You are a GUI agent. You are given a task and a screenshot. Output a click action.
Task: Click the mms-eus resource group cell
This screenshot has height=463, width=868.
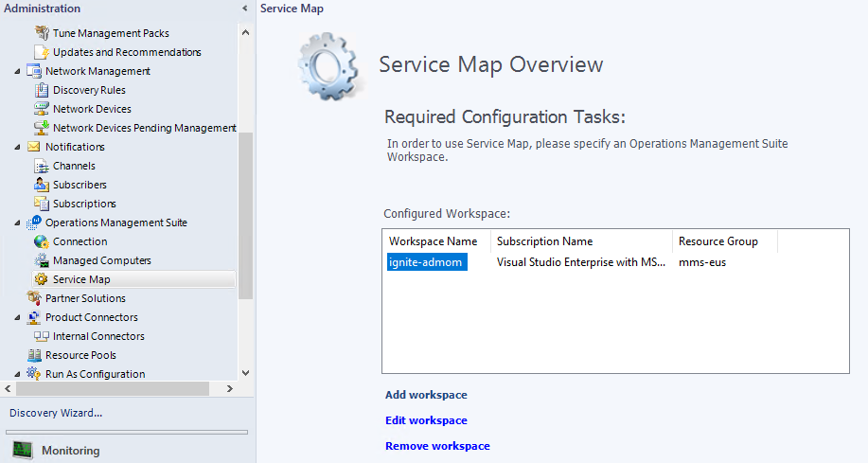(x=702, y=262)
